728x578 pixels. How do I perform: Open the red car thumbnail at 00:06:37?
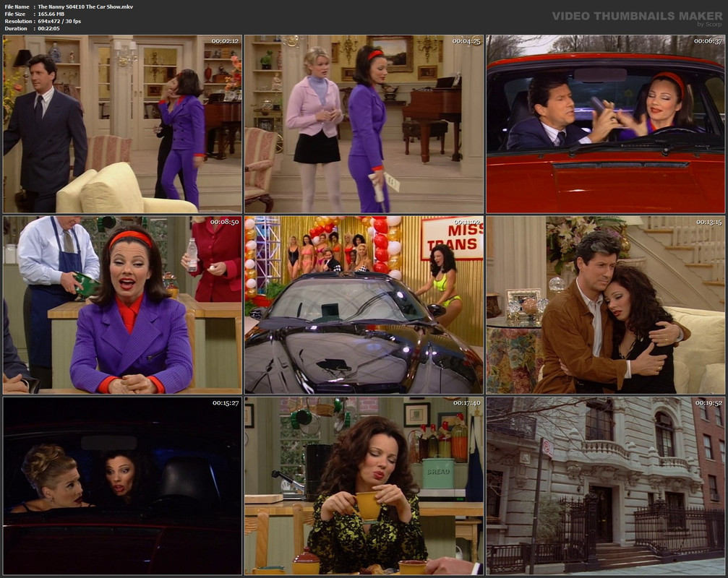tap(605, 124)
